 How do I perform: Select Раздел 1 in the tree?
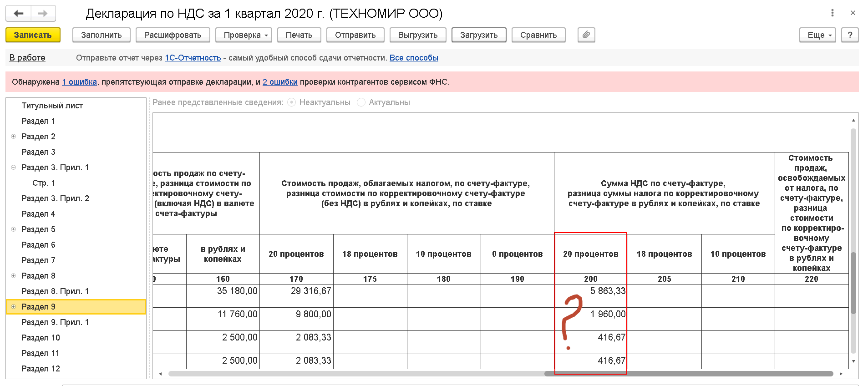38,121
